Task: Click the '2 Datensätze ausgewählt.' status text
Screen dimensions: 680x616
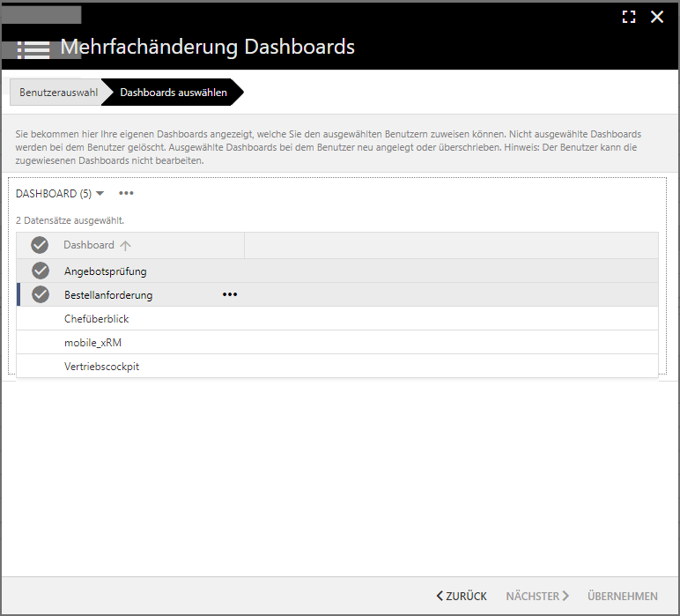Action: [70, 220]
